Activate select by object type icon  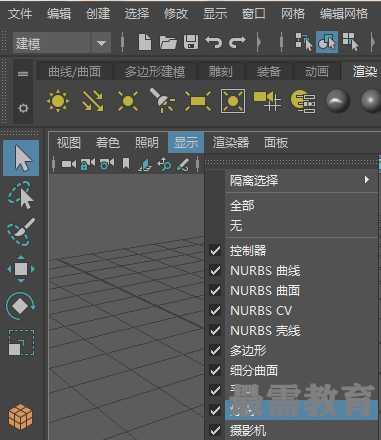tap(327, 42)
